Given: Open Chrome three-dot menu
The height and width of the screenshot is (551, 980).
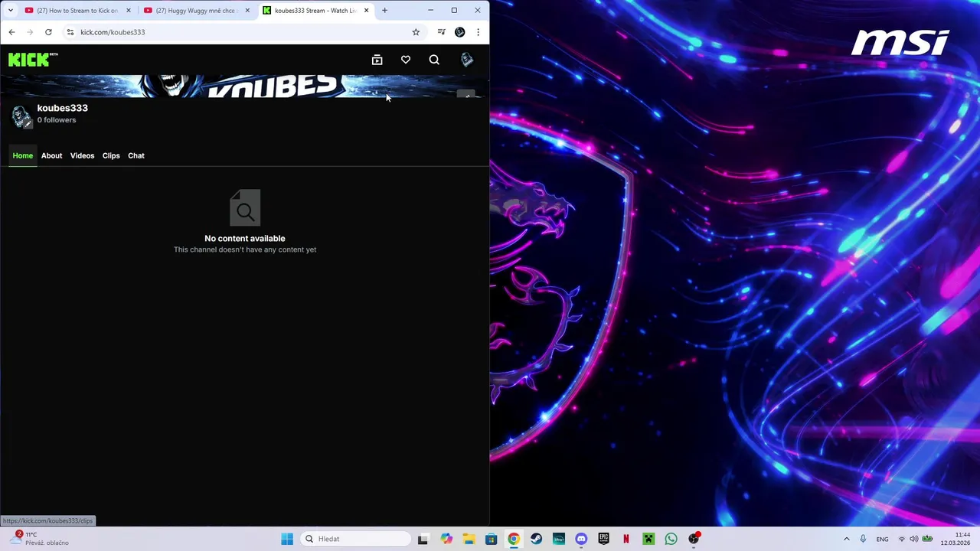Looking at the screenshot, I should [478, 32].
